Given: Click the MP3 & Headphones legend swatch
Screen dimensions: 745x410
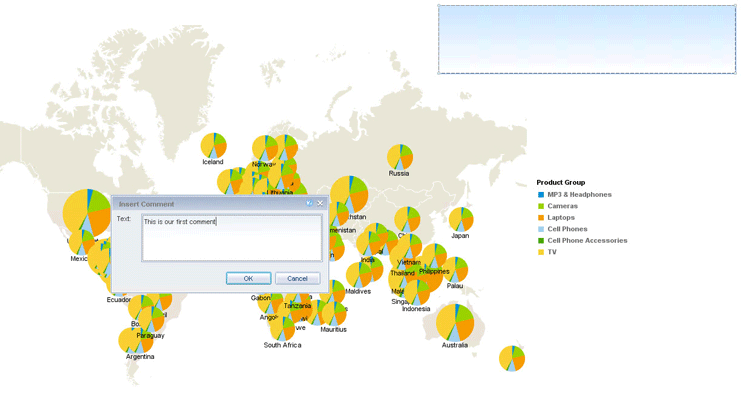Looking at the screenshot, I should [541, 195].
